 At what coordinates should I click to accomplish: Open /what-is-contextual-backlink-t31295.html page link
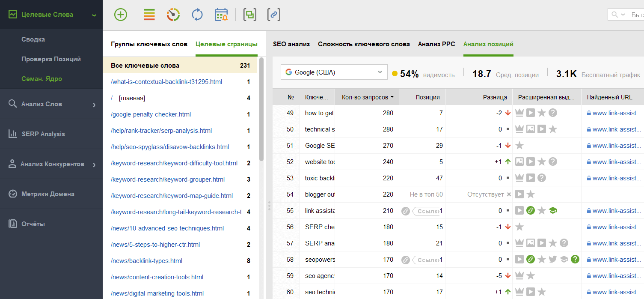coord(166,82)
